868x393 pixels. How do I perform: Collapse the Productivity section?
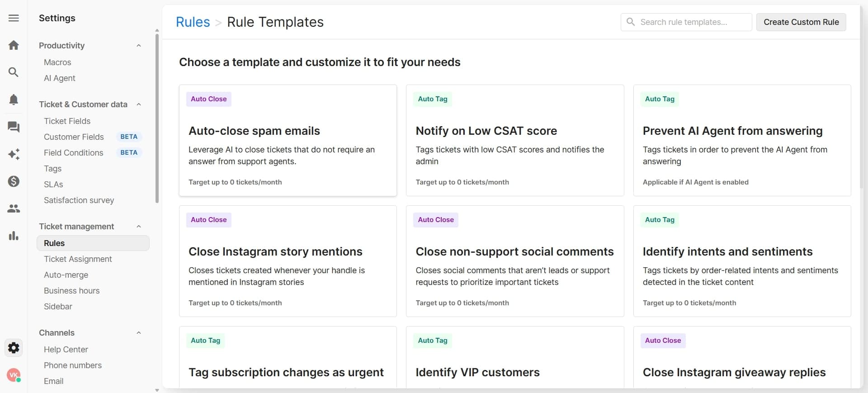(x=139, y=46)
